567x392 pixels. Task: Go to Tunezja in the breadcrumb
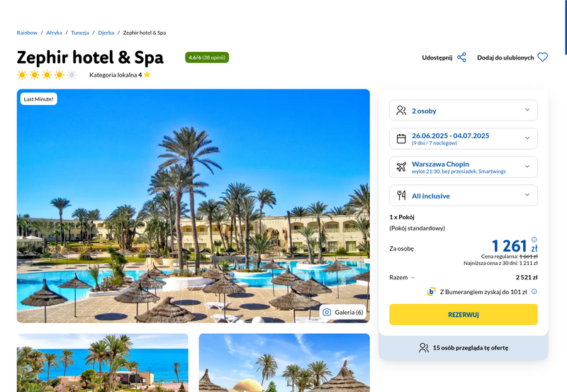pos(80,33)
